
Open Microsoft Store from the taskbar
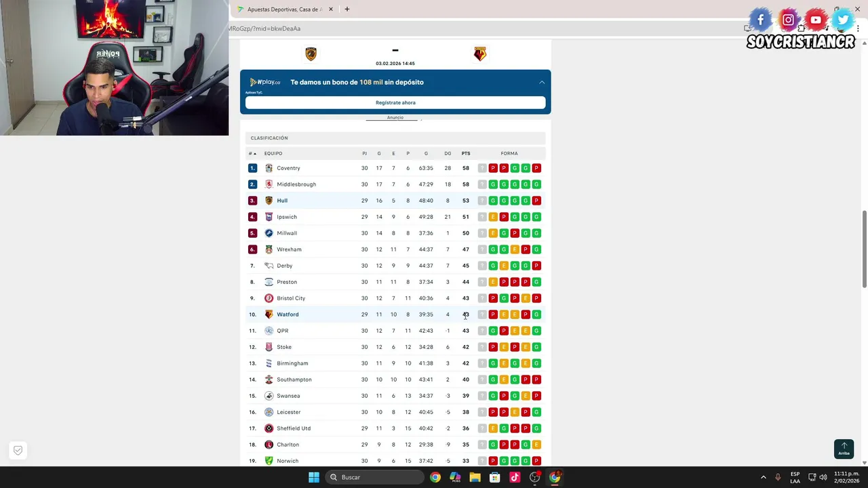tap(495, 477)
